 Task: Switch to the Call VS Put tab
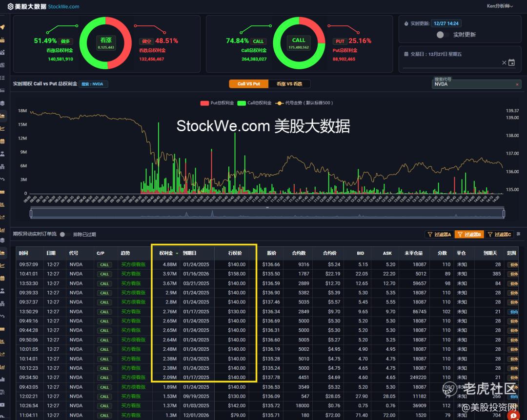tap(249, 84)
